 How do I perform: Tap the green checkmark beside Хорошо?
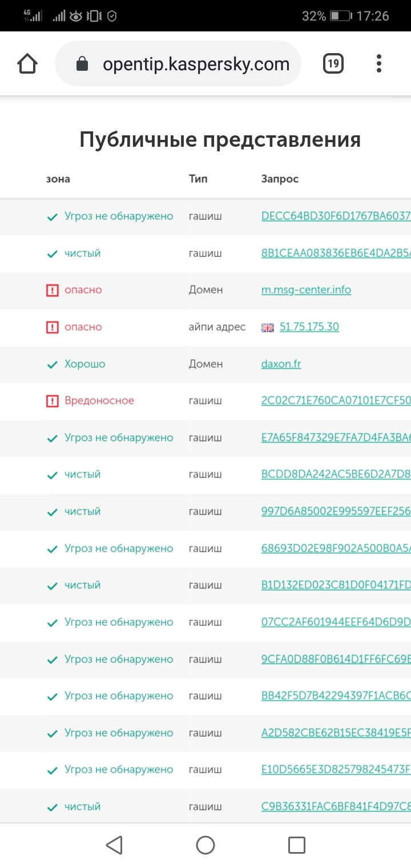coord(53,364)
